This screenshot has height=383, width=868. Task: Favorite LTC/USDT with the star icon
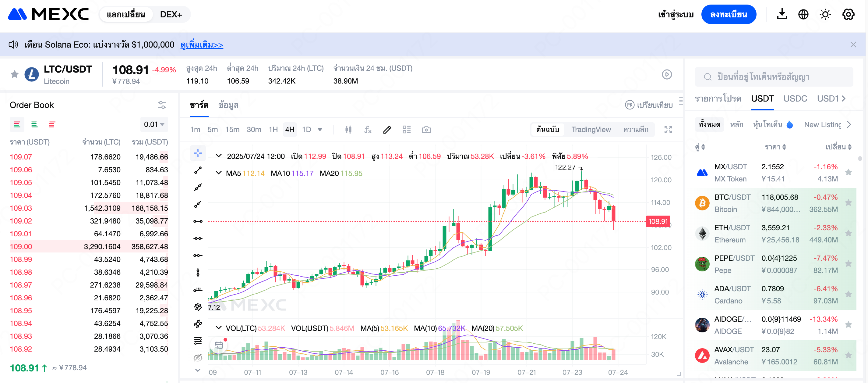15,74
